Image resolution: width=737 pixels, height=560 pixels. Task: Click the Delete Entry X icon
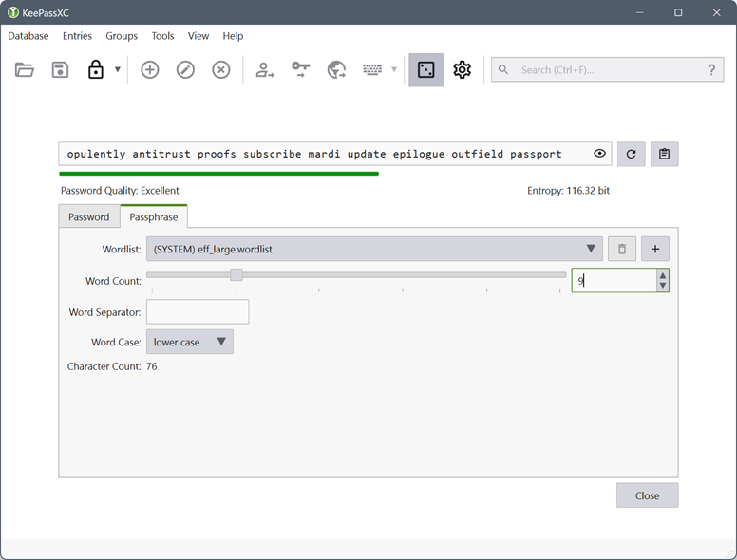point(221,69)
